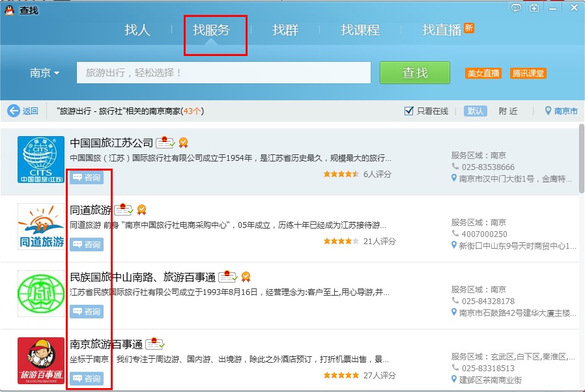Click the medal badge icon beside 同道旅游
The image size is (585, 392).
click(x=142, y=210)
